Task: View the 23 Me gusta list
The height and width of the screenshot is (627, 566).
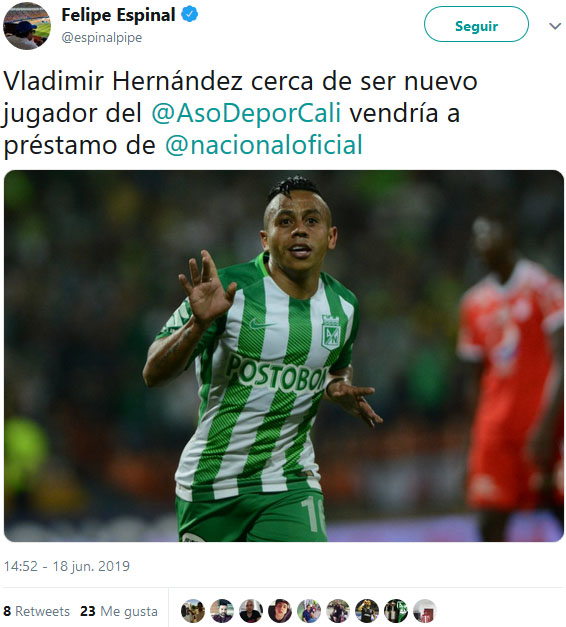Action: 119,611
